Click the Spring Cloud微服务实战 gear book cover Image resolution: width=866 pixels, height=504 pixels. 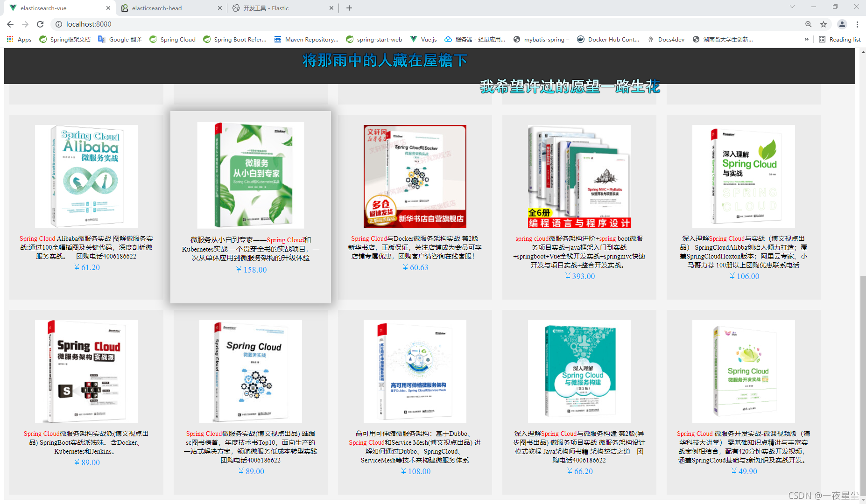pyautogui.click(x=251, y=371)
